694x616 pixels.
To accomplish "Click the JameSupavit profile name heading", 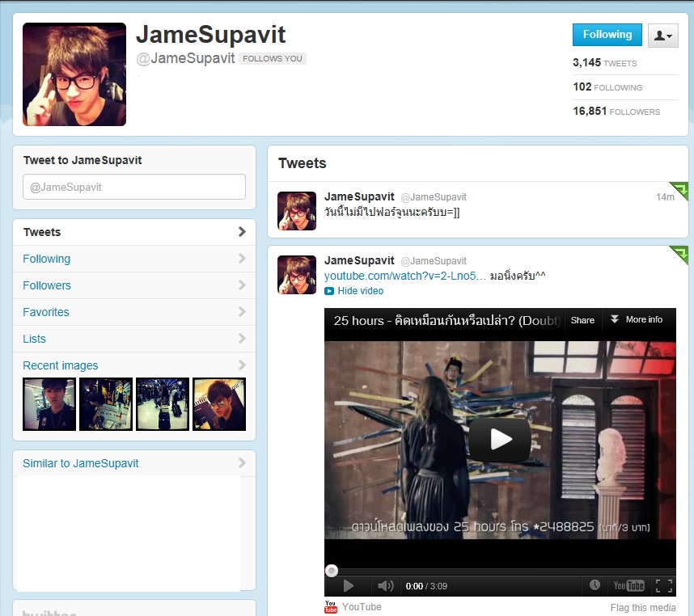I will click(x=210, y=35).
